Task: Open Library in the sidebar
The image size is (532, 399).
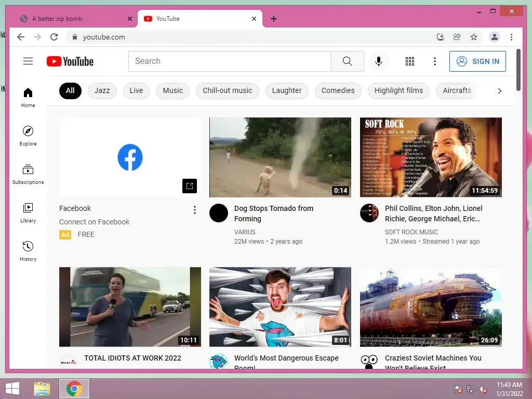Action: (x=28, y=212)
